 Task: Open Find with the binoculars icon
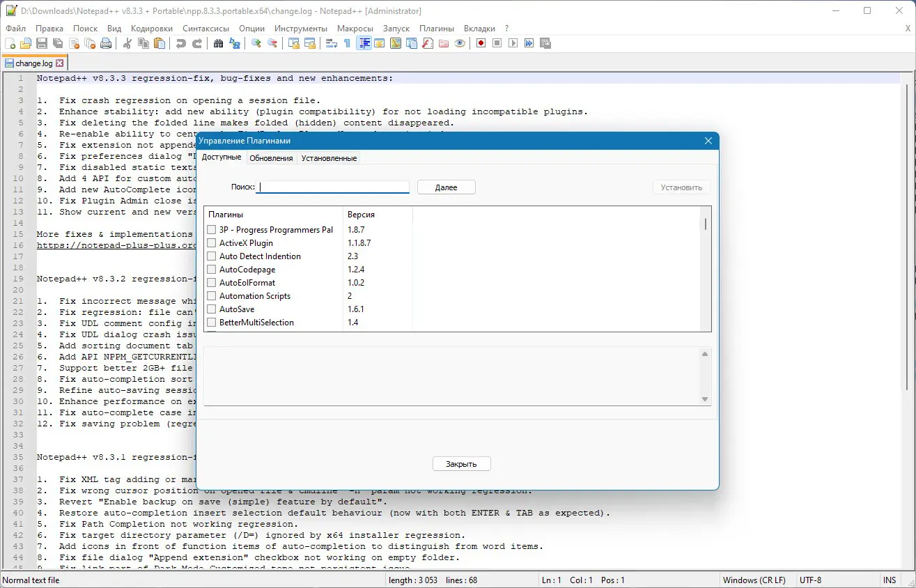coord(219,43)
